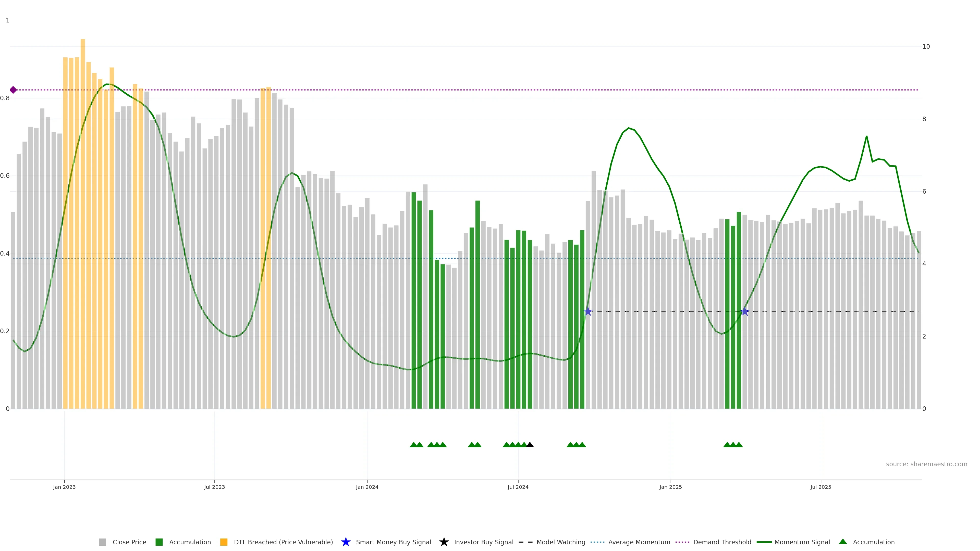Toggle the green Accumulation bar legend entry
Screen dimensions: 980x551
159,542
